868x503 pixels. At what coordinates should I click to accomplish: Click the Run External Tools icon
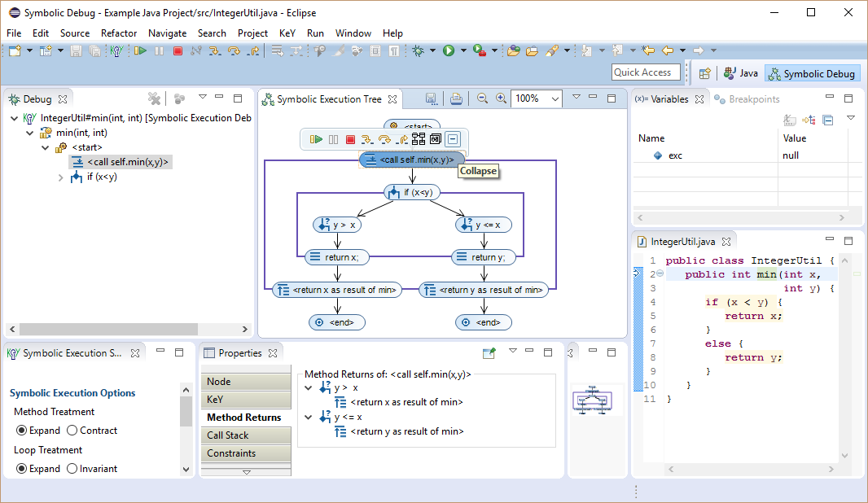[x=480, y=51]
